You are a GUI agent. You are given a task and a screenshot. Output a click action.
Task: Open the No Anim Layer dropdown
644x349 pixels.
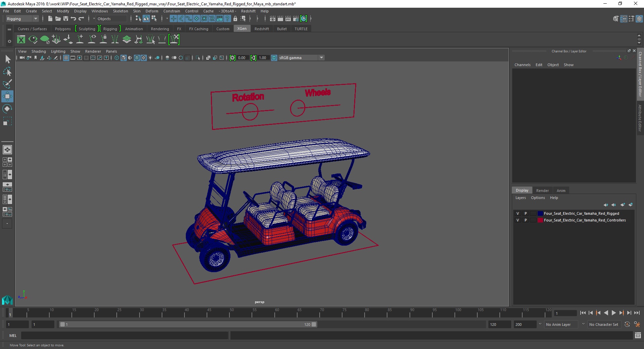tap(561, 325)
